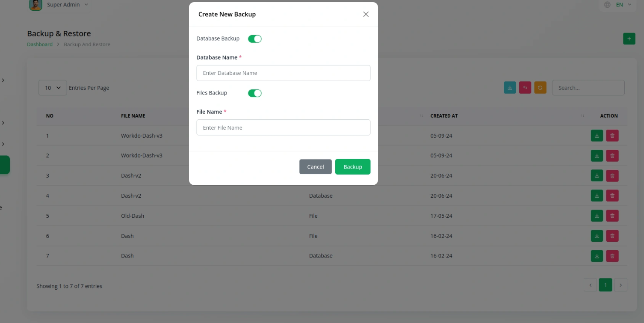Open the Dashboard breadcrumb link
Viewport: 644px width, 323px height.
pyautogui.click(x=40, y=44)
